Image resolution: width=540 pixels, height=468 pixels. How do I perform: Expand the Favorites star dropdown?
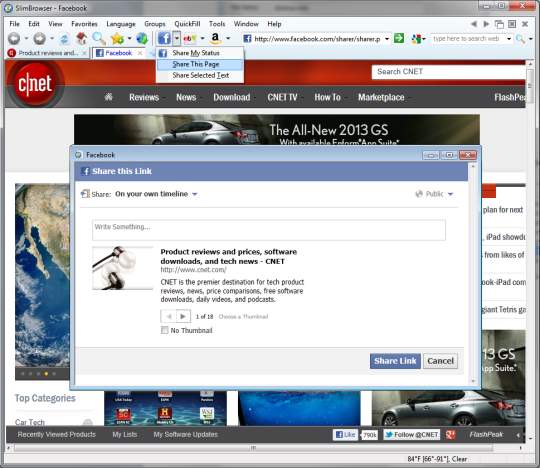pos(129,38)
